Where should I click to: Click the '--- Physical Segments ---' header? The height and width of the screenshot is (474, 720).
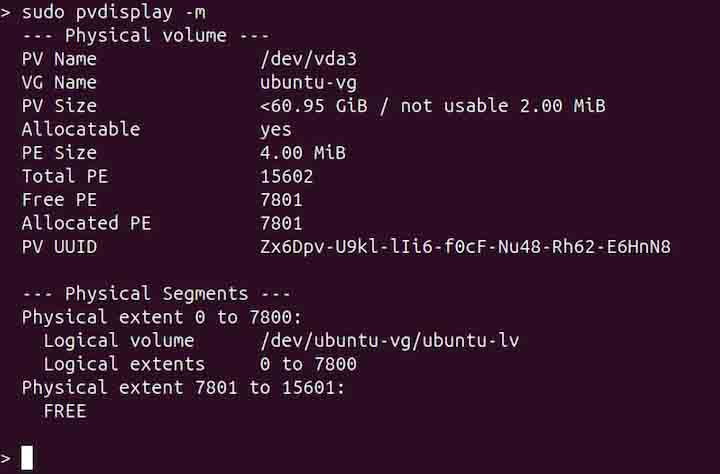click(x=156, y=294)
